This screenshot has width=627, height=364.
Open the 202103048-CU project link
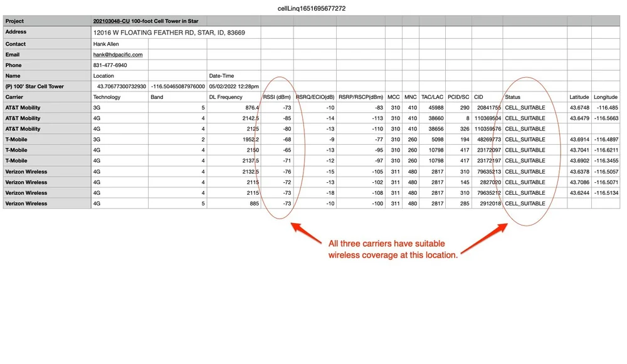click(111, 21)
